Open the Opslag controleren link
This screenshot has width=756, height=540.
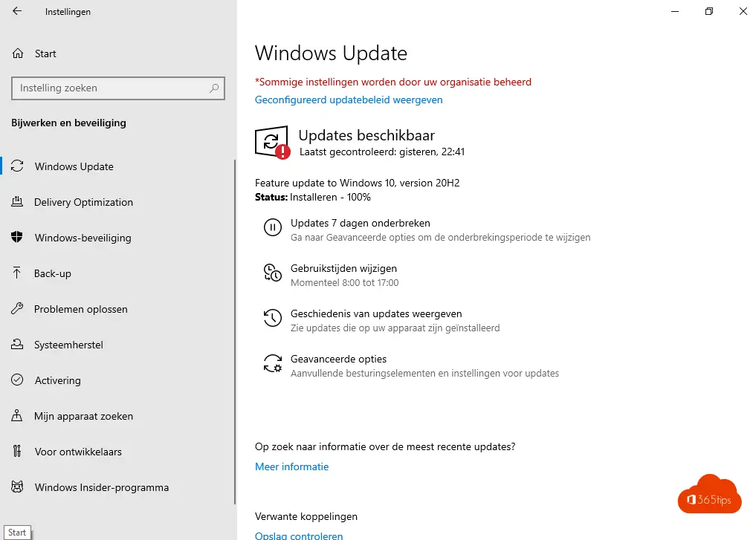pyautogui.click(x=299, y=536)
